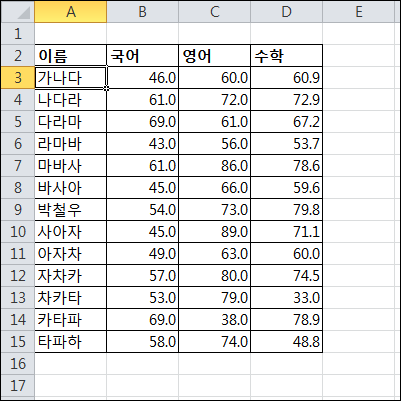Select the cell containing 자차카
The height and width of the screenshot is (401, 401).
(x=71, y=276)
